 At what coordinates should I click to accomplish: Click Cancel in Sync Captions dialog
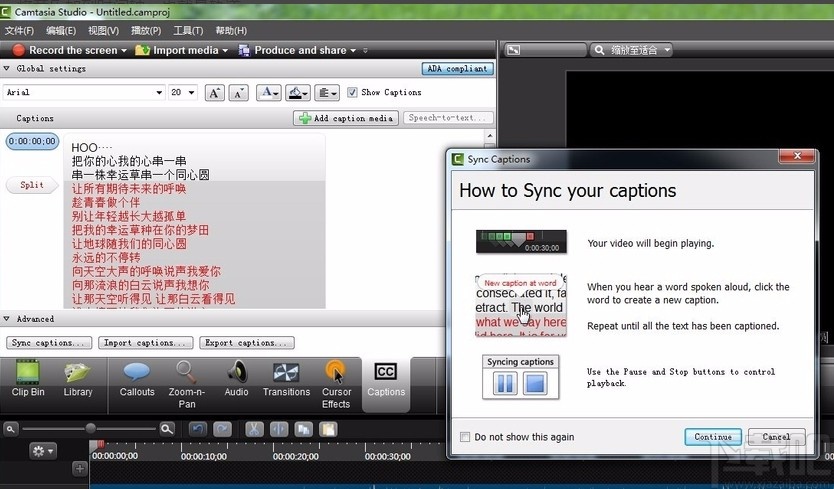coord(776,437)
